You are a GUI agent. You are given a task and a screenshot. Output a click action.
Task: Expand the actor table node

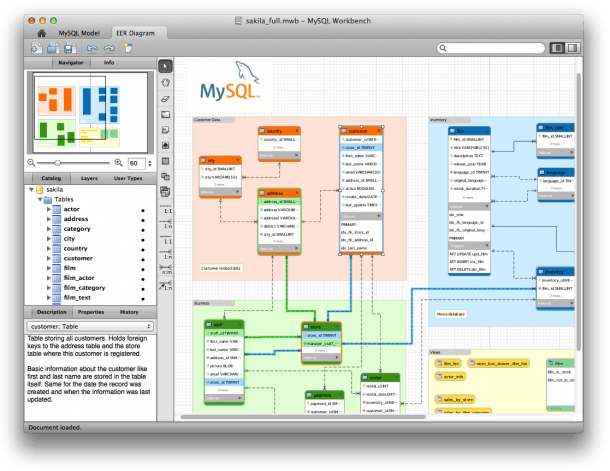49,209
